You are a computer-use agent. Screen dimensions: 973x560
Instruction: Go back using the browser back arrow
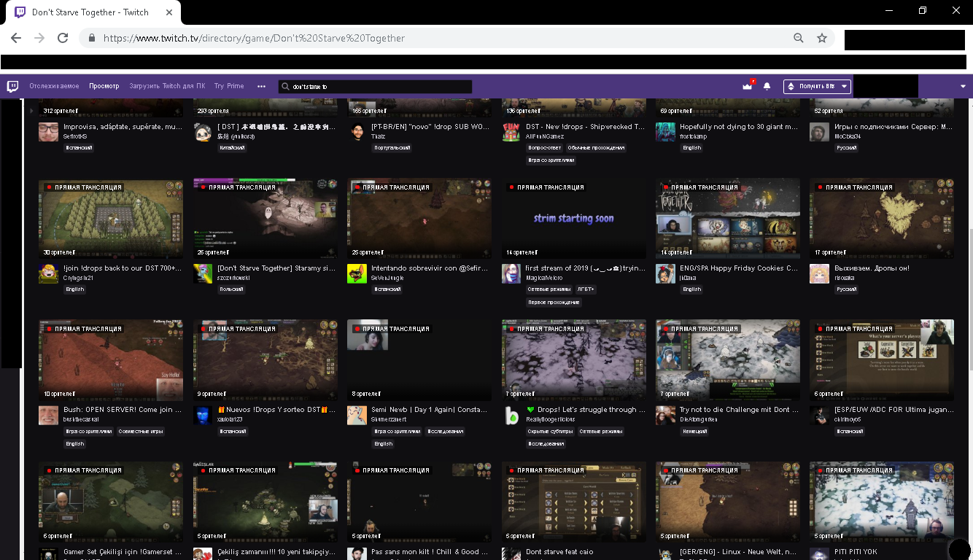pyautogui.click(x=16, y=38)
